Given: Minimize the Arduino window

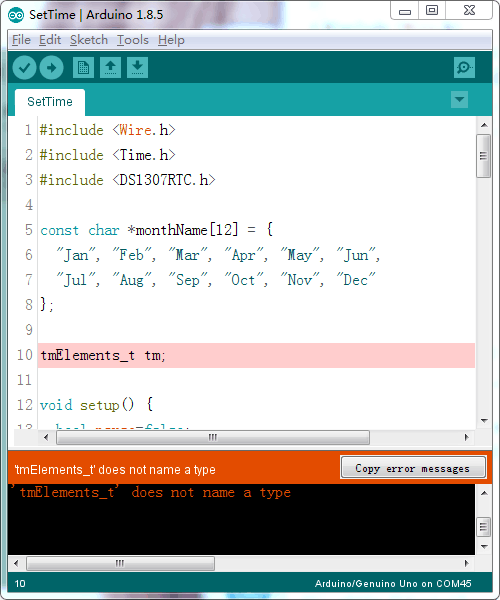Looking at the screenshot, I should [x=405, y=11].
